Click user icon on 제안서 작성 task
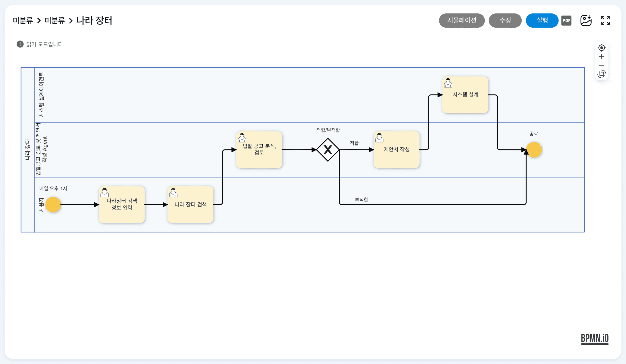Image resolution: width=626 pixels, height=364 pixels. 379,138
